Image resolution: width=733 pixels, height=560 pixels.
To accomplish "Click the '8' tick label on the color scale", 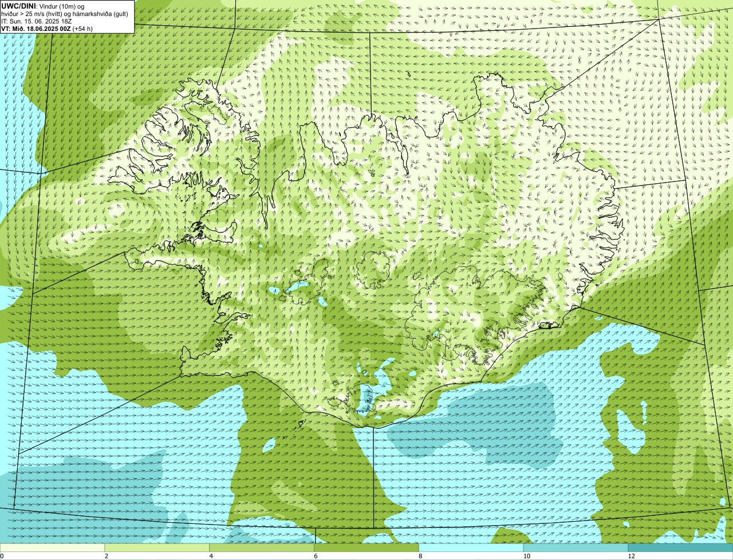I will pyautogui.click(x=421, y=556).
